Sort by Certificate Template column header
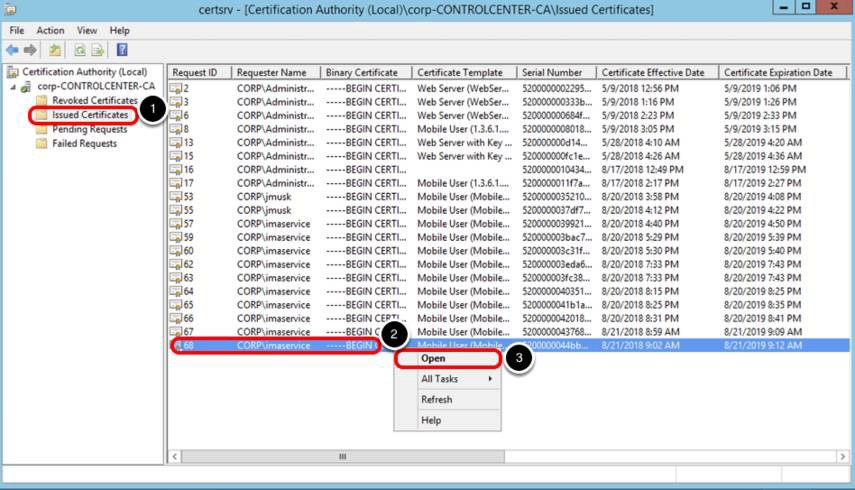Image resolution: width=855 pixels, height=490 pixels. point(464,72)
